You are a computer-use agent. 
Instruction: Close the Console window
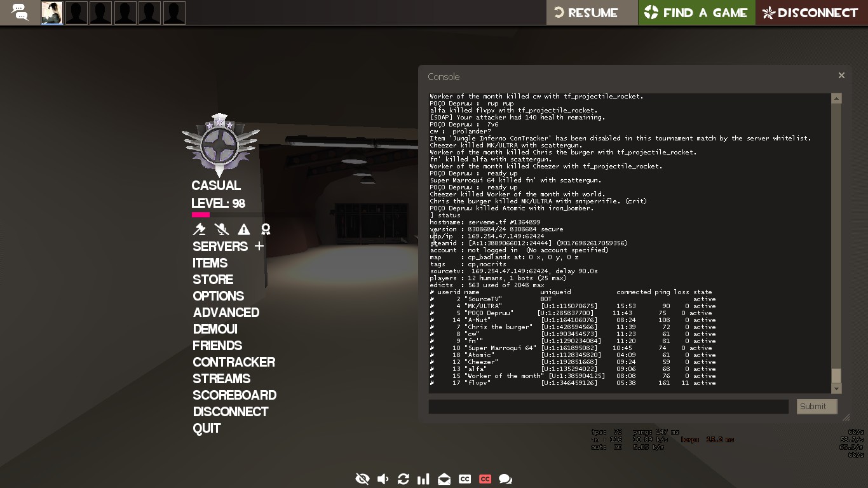pos(841,76)
